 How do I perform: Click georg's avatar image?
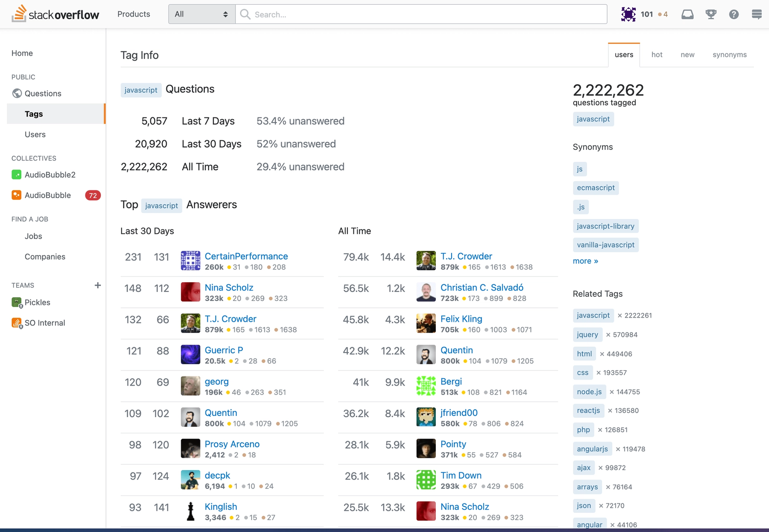point(191,386)
